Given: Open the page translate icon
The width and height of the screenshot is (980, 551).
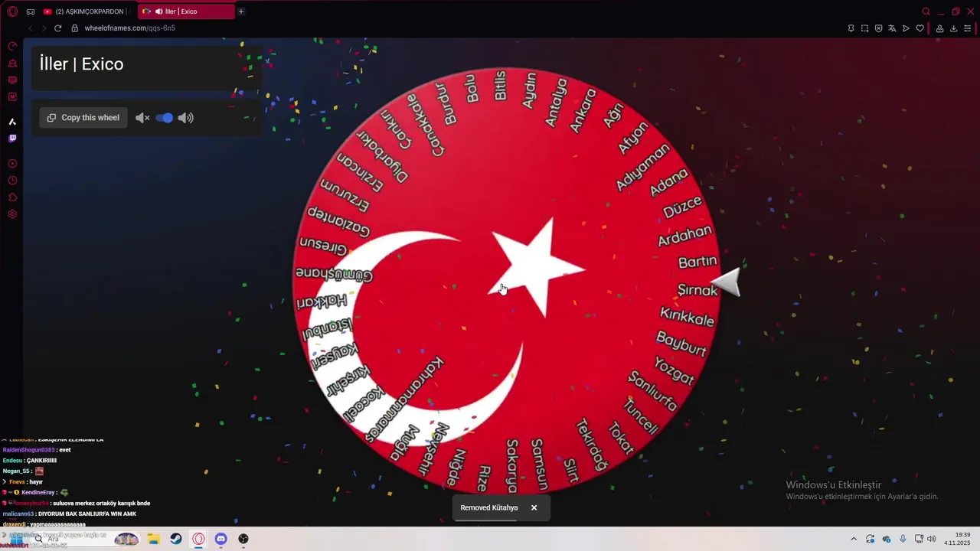Looking at the screenshot, I should [x=892, y=28].
